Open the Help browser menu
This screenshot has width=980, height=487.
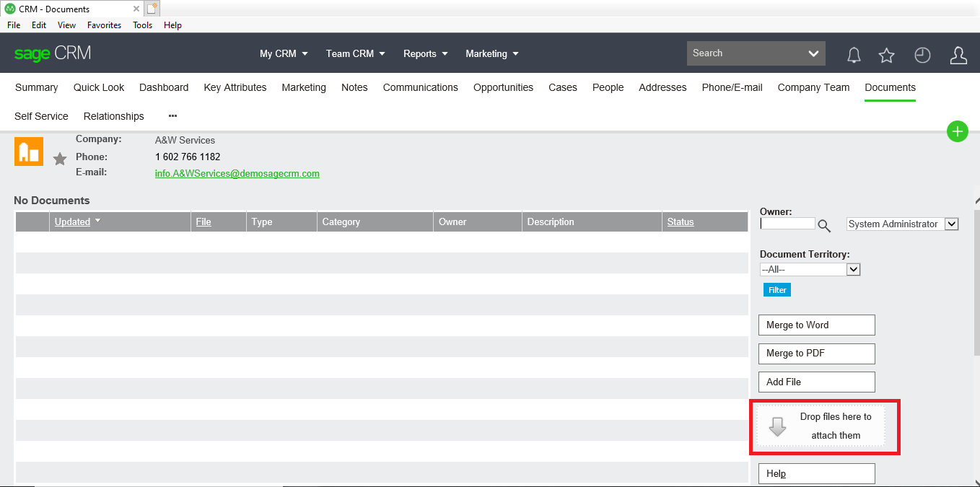(x=172, y=25)
